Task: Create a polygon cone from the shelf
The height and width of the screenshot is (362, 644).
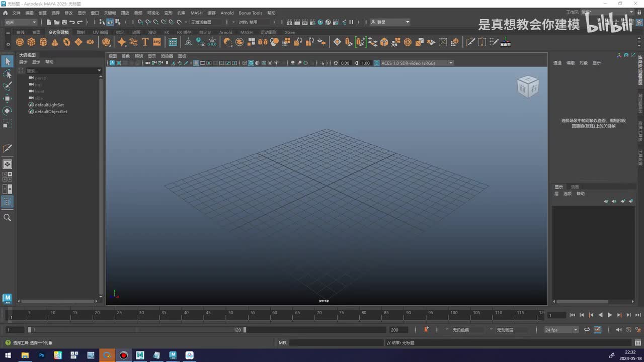Action: pos(55,42)
